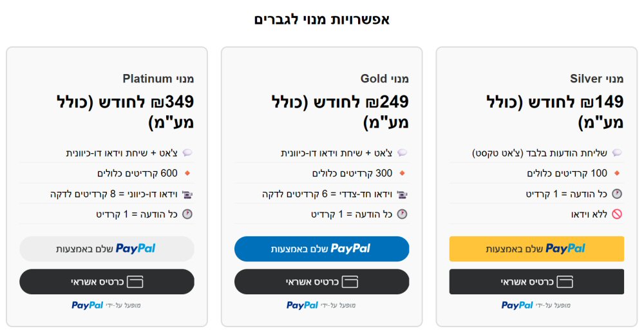Pay with PayPal for Platinum plan
Viewport: 644px width, 331px height.
point(107,249)
